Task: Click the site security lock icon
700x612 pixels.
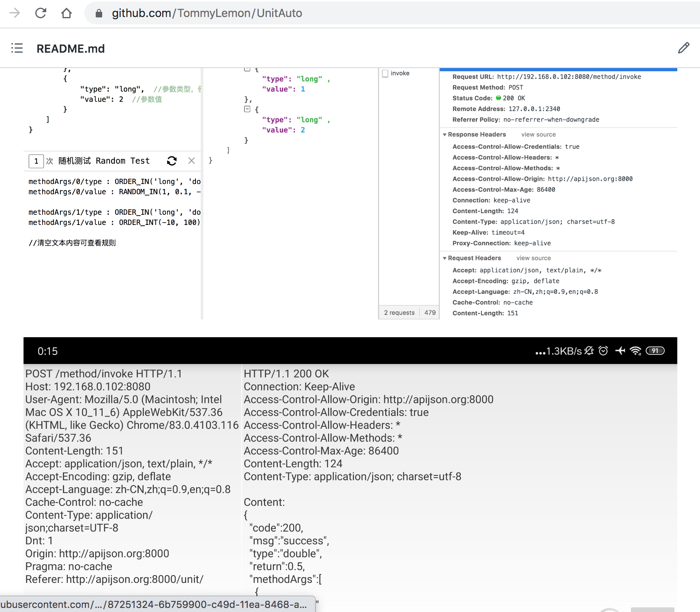Action: (x=99, y=13)
